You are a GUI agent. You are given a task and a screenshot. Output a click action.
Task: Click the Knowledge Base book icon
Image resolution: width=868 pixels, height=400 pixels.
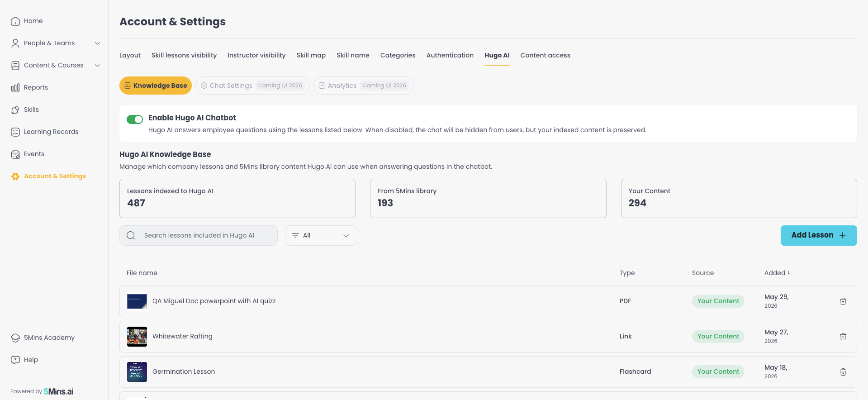(x=128, y=86)
